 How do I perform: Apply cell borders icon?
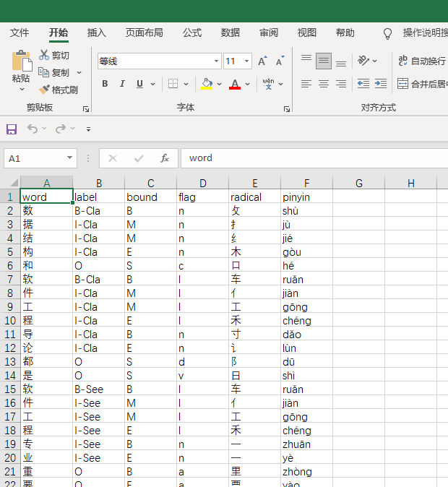[x=173, y=84]
